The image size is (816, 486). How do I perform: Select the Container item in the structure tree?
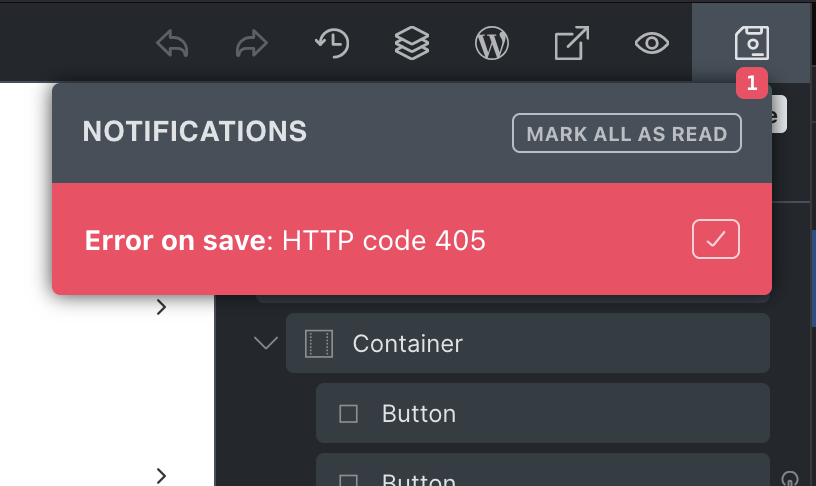[528, 343]
